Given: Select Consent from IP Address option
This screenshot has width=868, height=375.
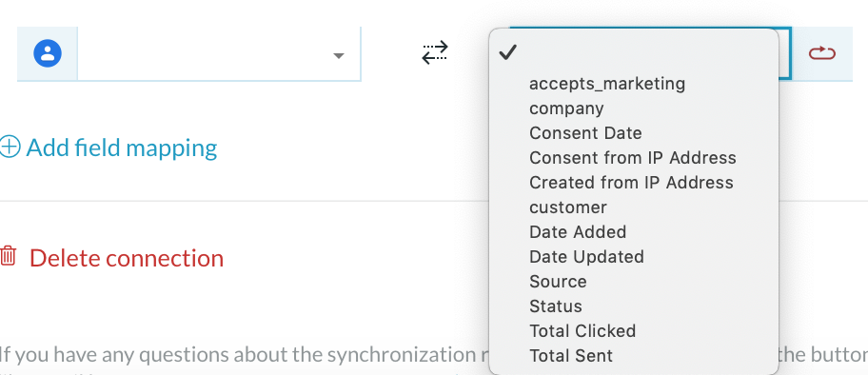Looking at the screenshot, I should pos(633,158).
